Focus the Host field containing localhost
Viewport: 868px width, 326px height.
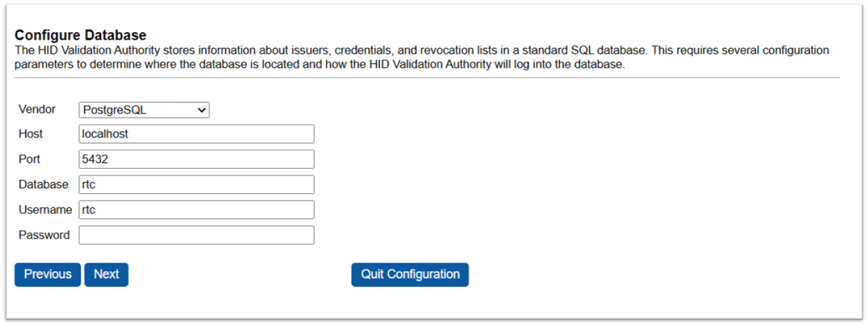[196, 134]
